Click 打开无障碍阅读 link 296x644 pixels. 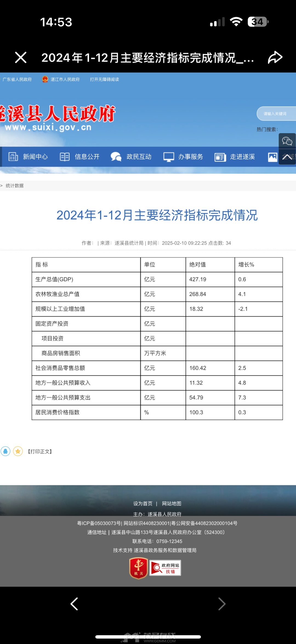click(x=104, y=79)
